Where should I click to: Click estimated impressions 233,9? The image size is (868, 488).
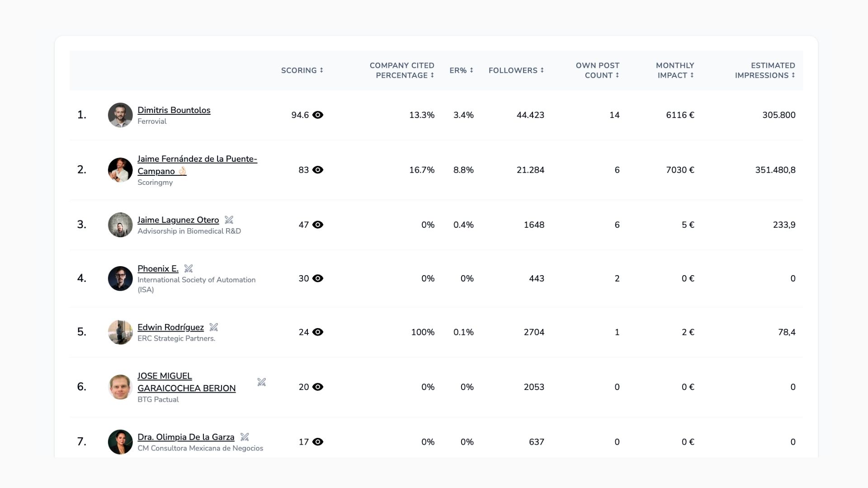[x=784, y=225]
